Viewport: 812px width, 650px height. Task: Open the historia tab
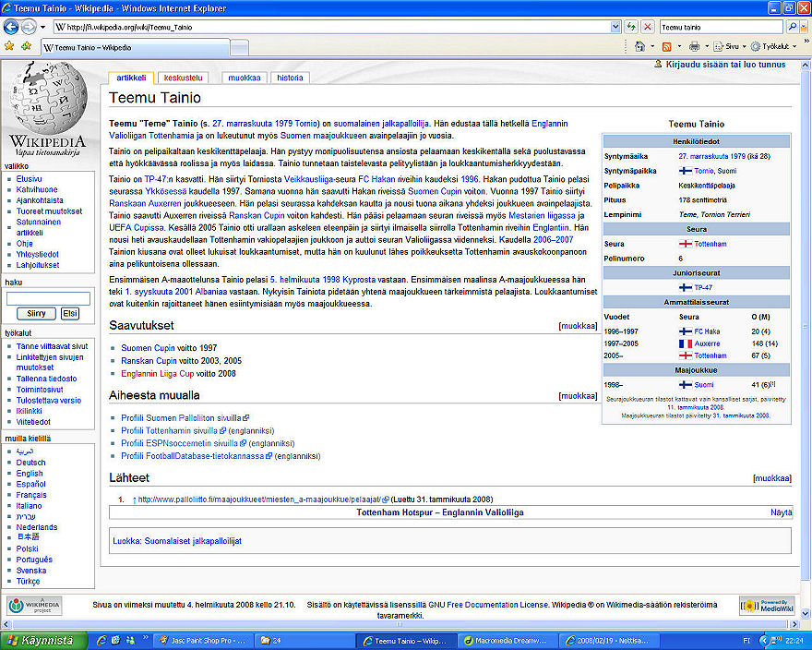(x=290, y=78)
